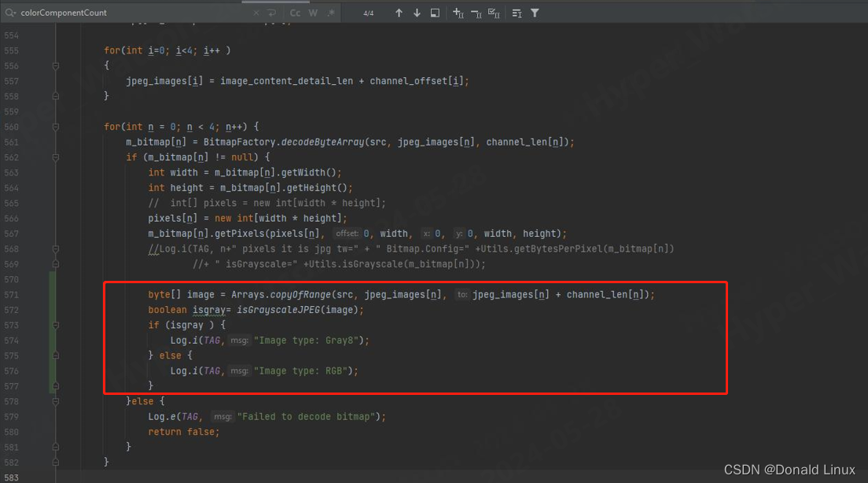Collapse the for-loop fold marker at line 560
The height and width of the screenshot is (483, 868).
pyautogui.click(x=55, y=126)
